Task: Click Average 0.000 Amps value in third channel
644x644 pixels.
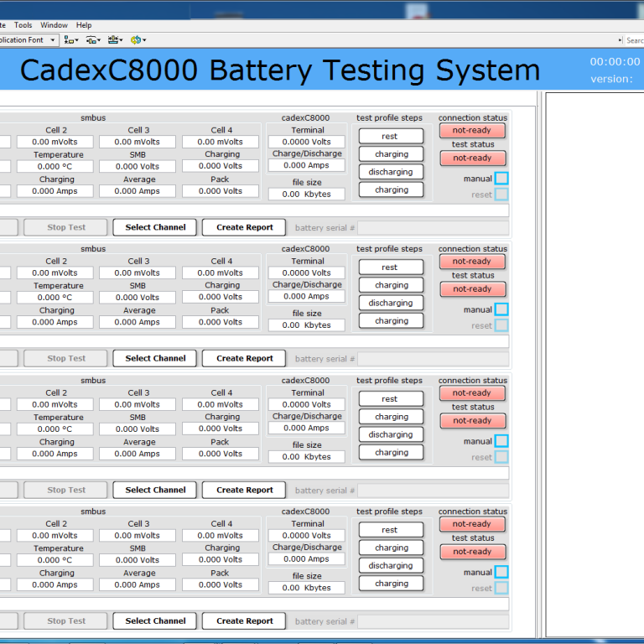Action: 138,454
